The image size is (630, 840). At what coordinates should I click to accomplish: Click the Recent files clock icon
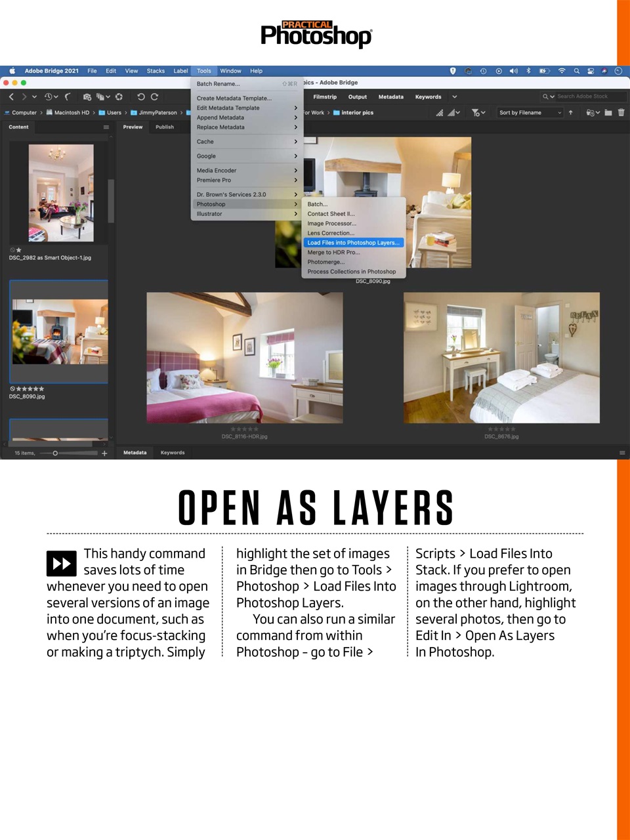(x=49, y=96)
